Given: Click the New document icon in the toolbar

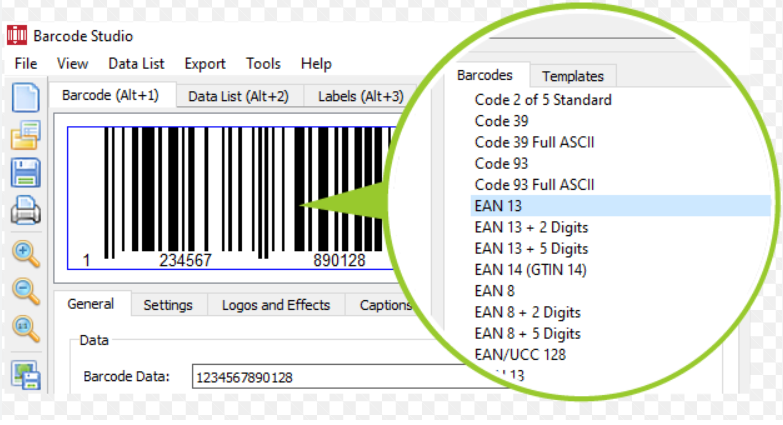Looking at the screenshot, I should coord(25,97).
